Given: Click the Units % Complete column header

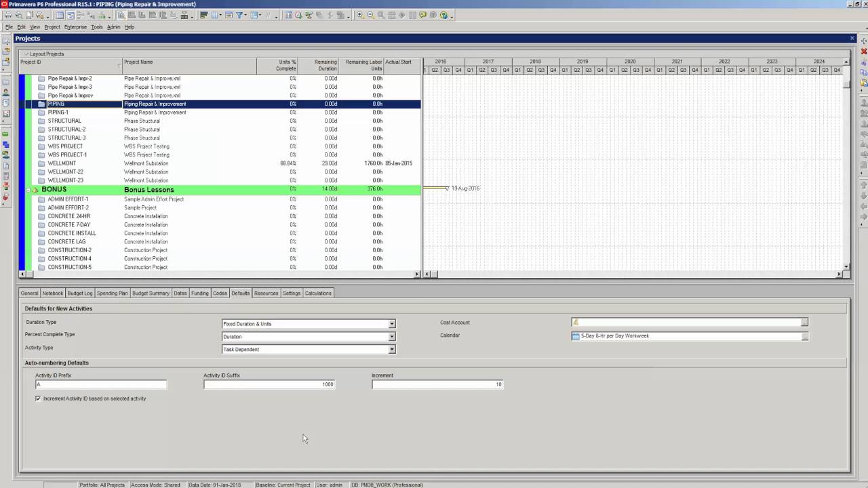Looking at the screenshot, I should point(277,66).
